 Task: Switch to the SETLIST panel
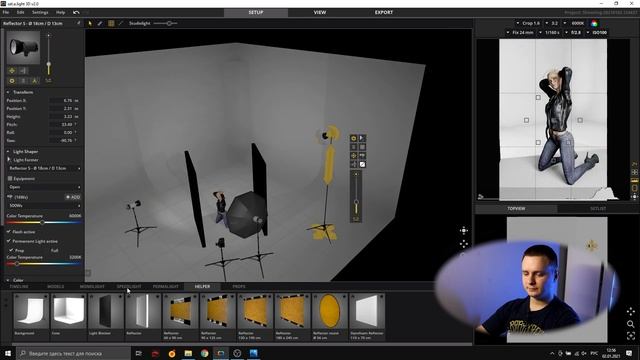[x=598, y=209]
